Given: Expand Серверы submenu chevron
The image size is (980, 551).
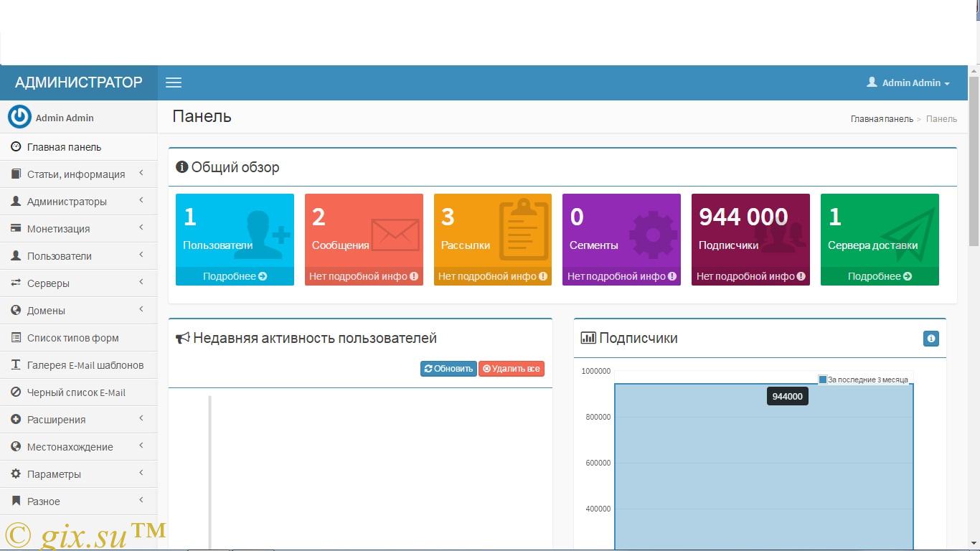Looking at the screenshot, I should tap(141, 282).
